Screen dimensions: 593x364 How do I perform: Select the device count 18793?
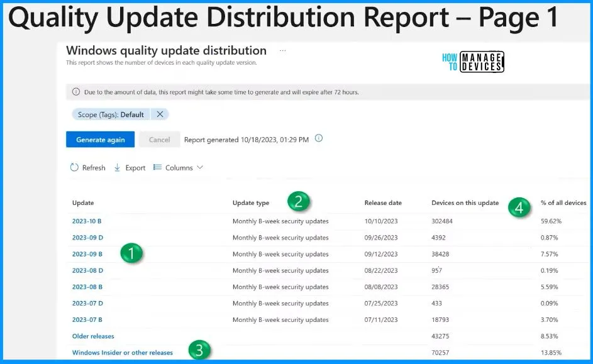440,319
